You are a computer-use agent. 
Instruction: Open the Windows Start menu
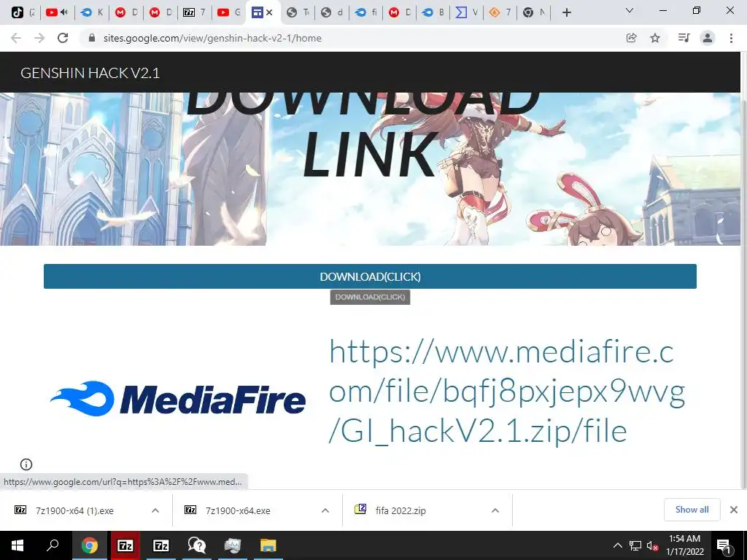[x=18, y=545]
